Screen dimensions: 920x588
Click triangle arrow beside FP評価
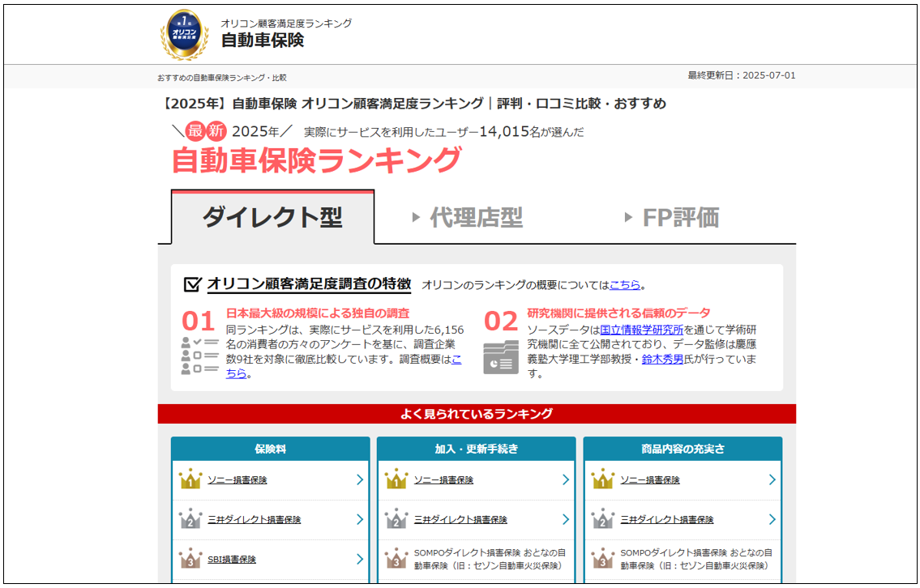click(628, 218)
